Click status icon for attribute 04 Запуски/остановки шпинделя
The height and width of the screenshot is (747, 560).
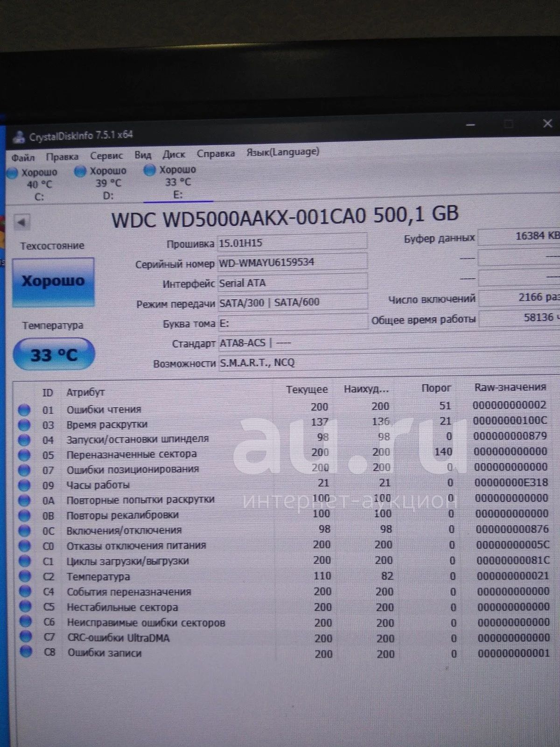click(24, 440)
